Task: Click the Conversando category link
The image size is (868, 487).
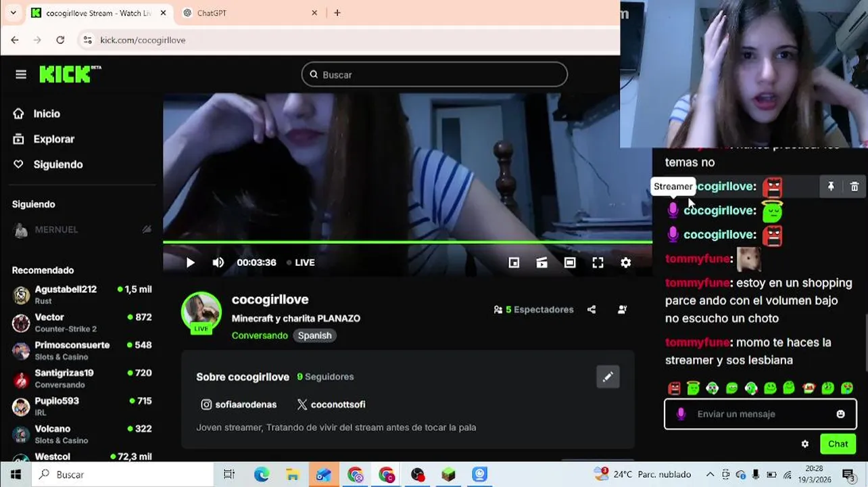Action: point(260,335)
